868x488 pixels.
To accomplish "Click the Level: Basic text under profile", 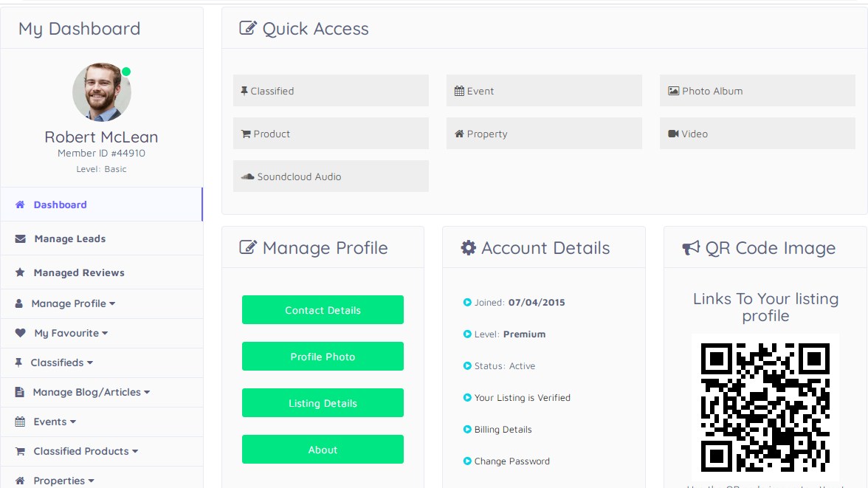I will (101, 169).
